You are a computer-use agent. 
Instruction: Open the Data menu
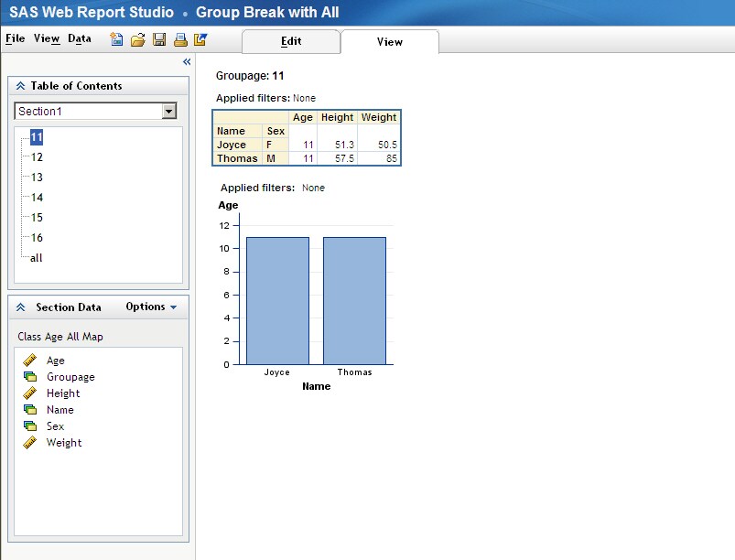click(x=80, y=39)
